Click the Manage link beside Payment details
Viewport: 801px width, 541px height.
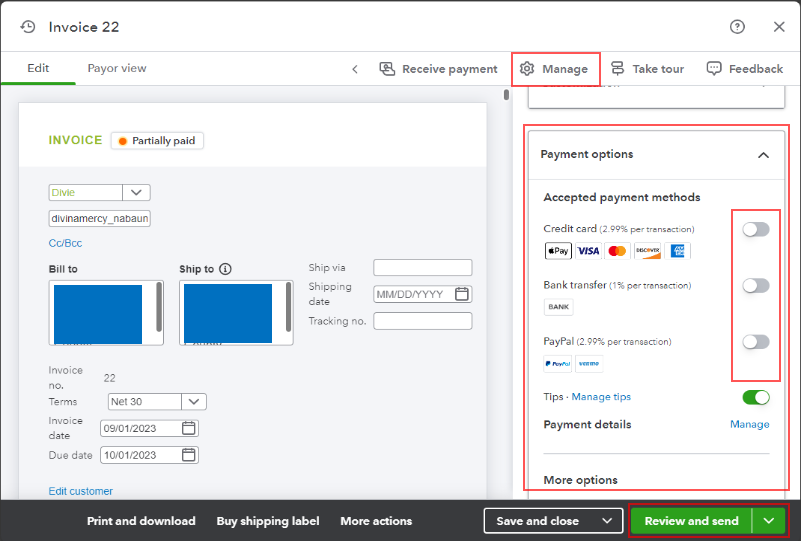pos(749,424)
